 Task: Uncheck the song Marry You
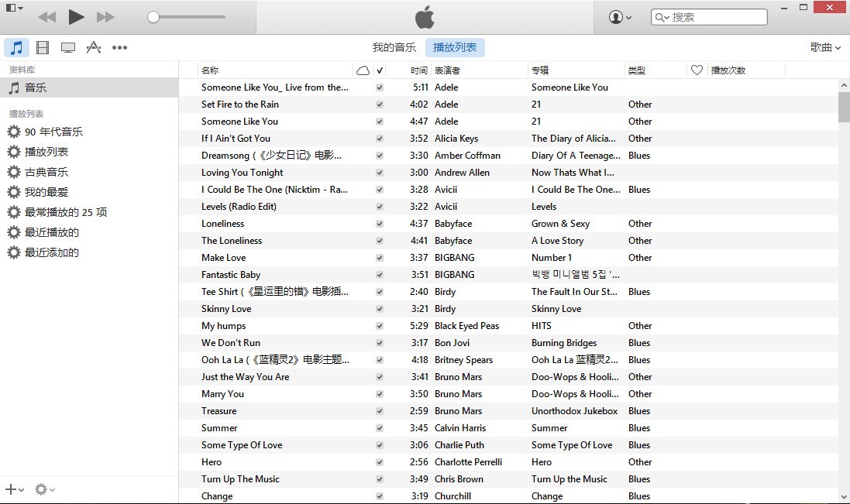(380, 394)
